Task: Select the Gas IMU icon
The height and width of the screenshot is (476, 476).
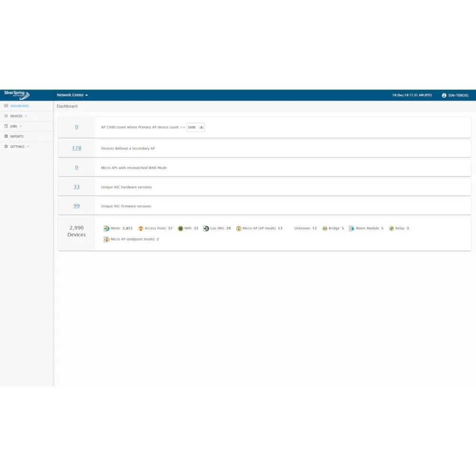Action: point(206,228)
